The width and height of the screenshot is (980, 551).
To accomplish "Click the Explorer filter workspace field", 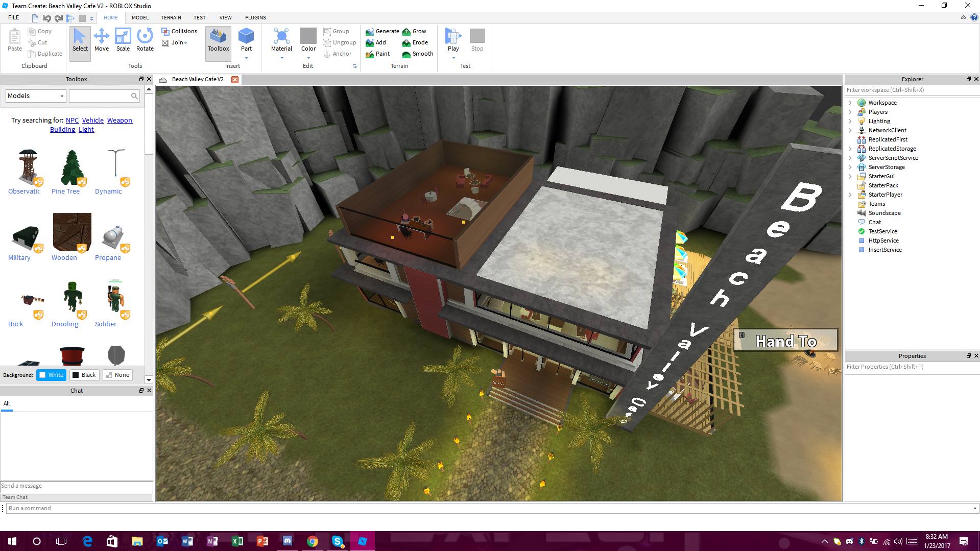I will (912, 90).
